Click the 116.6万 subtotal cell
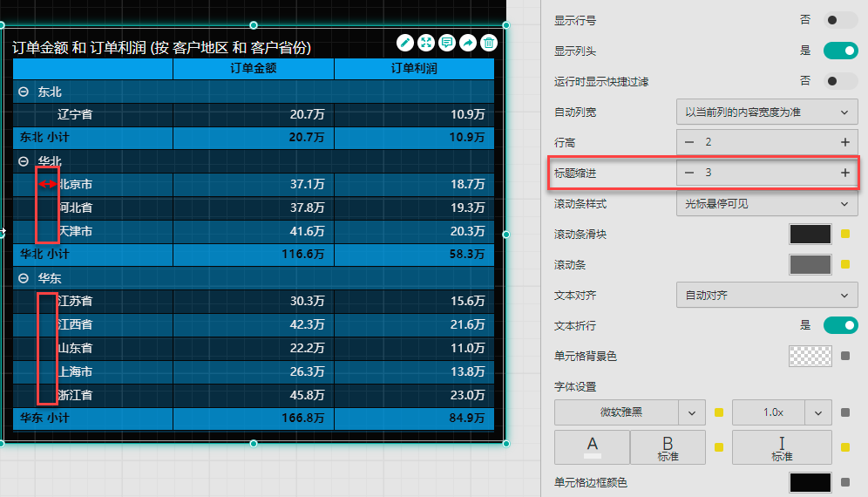This screenshot has height=497, width=868. click(254, 255)
